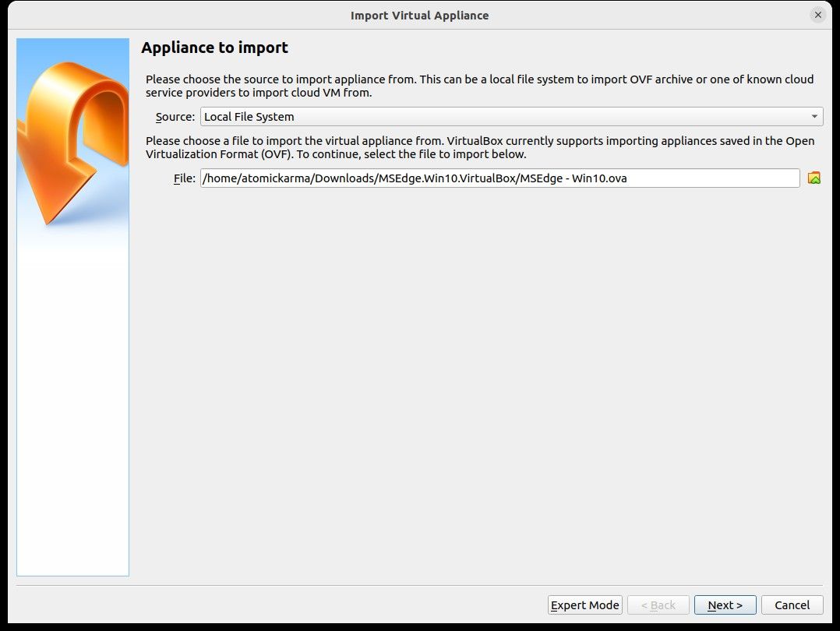
Task: Click the disabled Back button
Action: tap(658, 605)
